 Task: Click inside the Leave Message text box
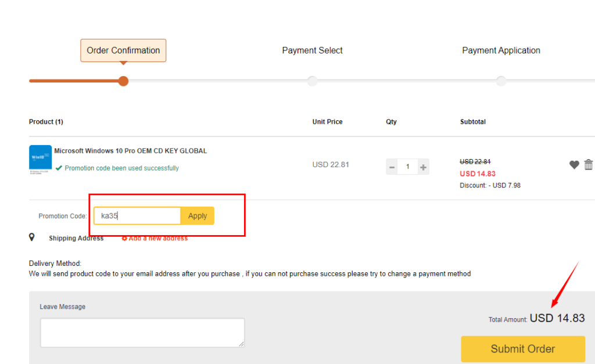pyautogui.click(x=142, y=333)
